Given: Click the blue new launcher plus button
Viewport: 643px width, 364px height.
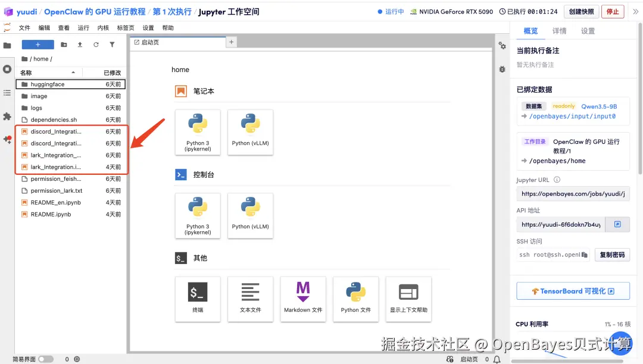Looking at the screenshot, I should (x=38, y=45).
